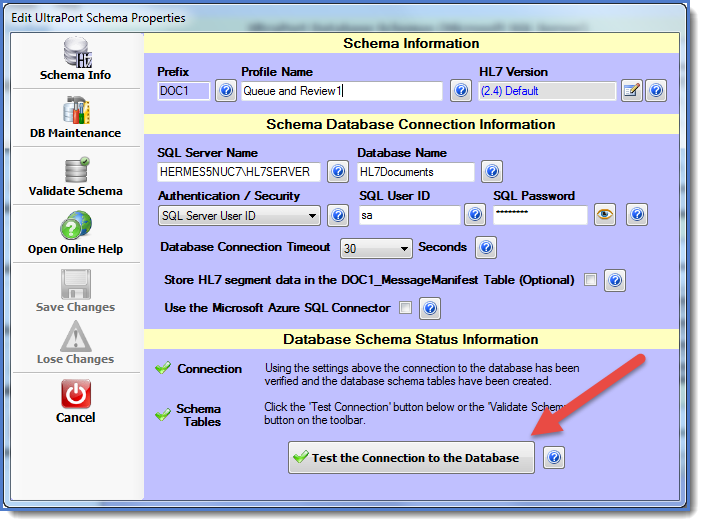Edit the HL7 Version with pencil icon

pyautogui.click(x=632, y=91)
